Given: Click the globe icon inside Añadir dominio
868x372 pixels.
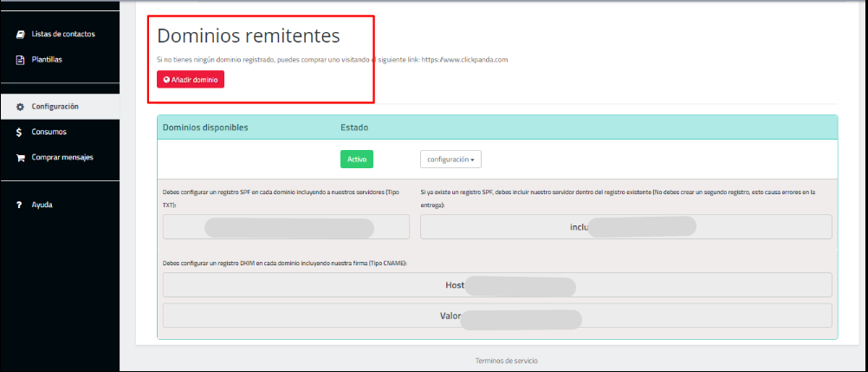Looking at the screenshot, I should pos(166,79).
